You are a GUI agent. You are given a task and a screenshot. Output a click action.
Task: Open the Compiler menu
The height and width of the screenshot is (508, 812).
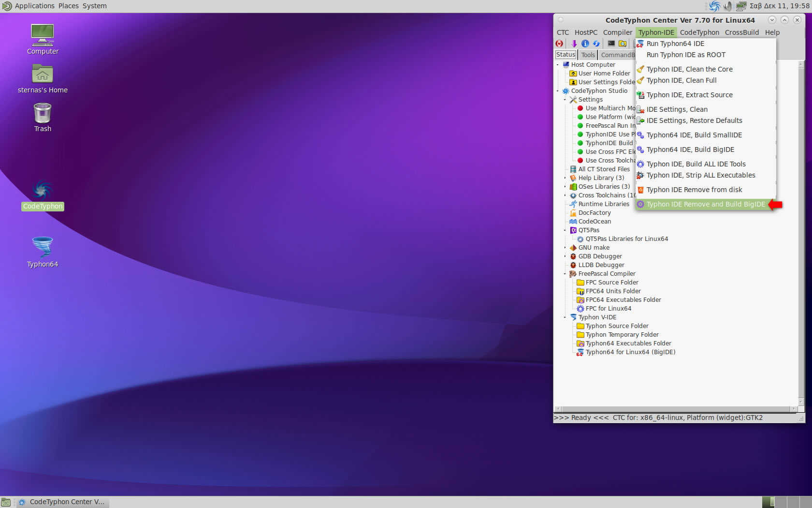(x=617, y=32)
